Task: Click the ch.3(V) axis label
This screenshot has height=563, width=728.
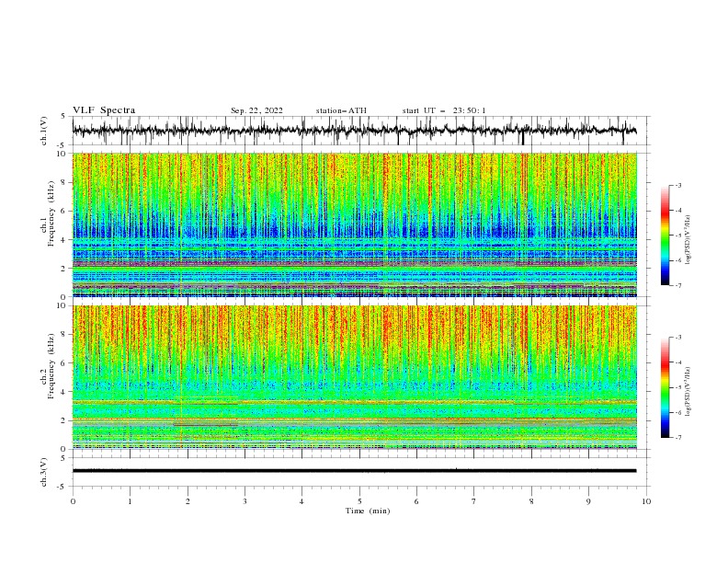Action: point(43,472)
